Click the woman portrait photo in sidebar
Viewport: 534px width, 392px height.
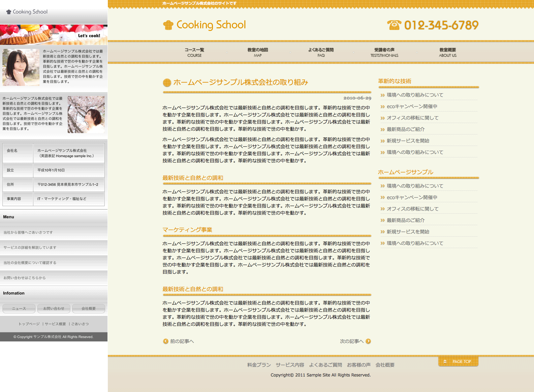[21, 67]
